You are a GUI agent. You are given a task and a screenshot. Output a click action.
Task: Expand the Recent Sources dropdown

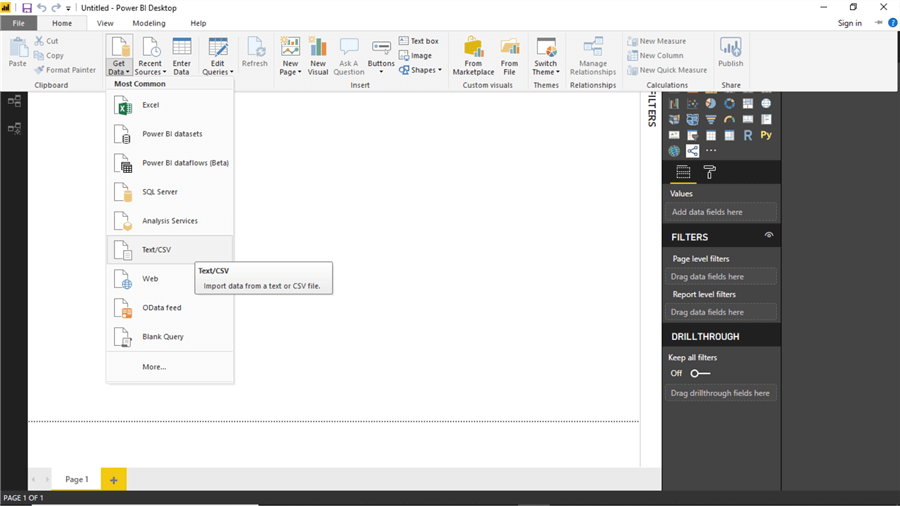[x=164, y=72]
